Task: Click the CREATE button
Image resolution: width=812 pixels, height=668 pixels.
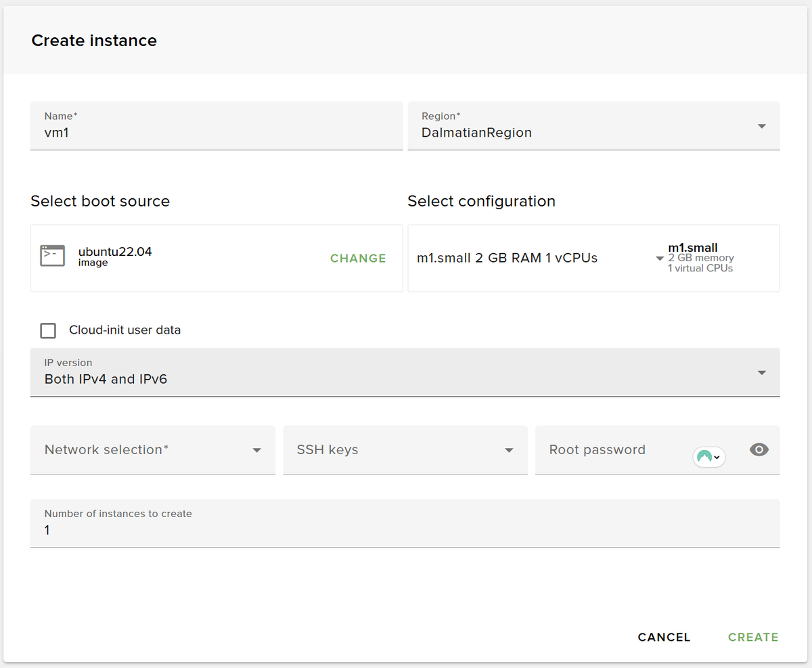Action: (x=753, y=637)
